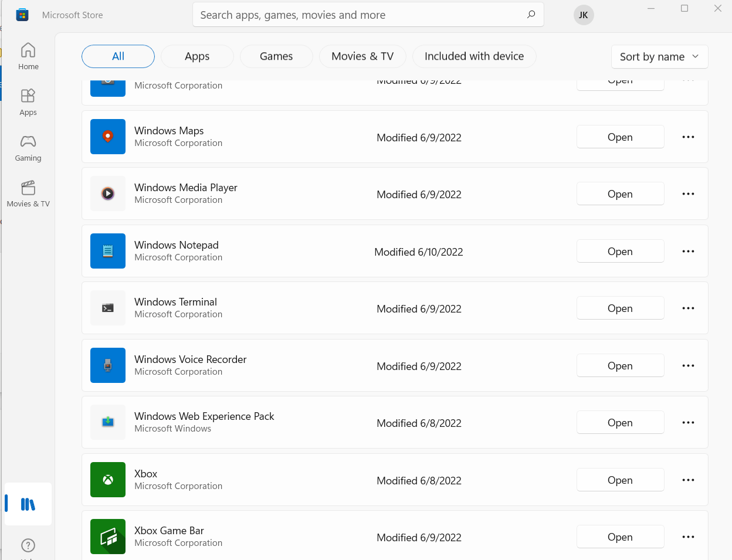Open Movies & TV sidebar section

tap(28, 194)
